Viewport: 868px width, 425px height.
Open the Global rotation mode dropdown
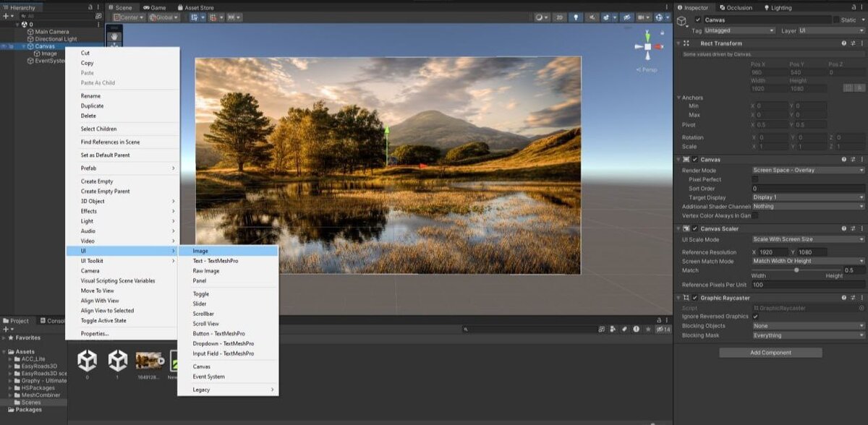tap(163, 17)
